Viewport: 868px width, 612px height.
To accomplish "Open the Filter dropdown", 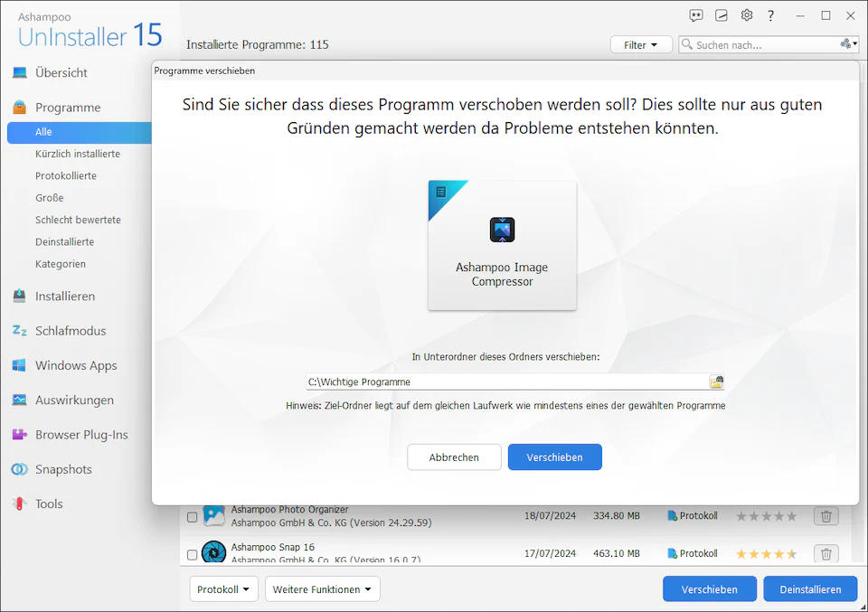I will (641, 45).
